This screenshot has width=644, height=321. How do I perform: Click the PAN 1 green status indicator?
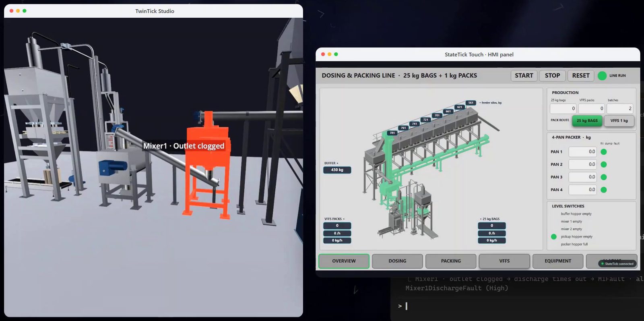[604, 152]
